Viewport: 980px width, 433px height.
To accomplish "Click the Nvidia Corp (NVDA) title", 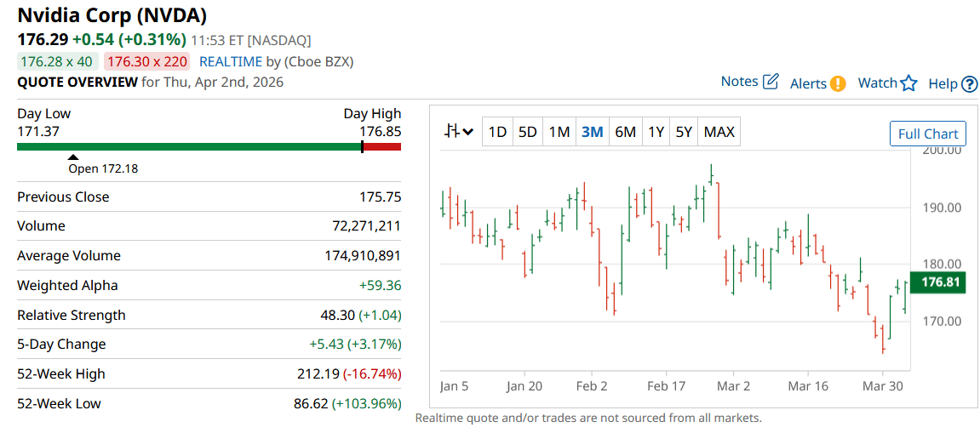I will point(112,14).
